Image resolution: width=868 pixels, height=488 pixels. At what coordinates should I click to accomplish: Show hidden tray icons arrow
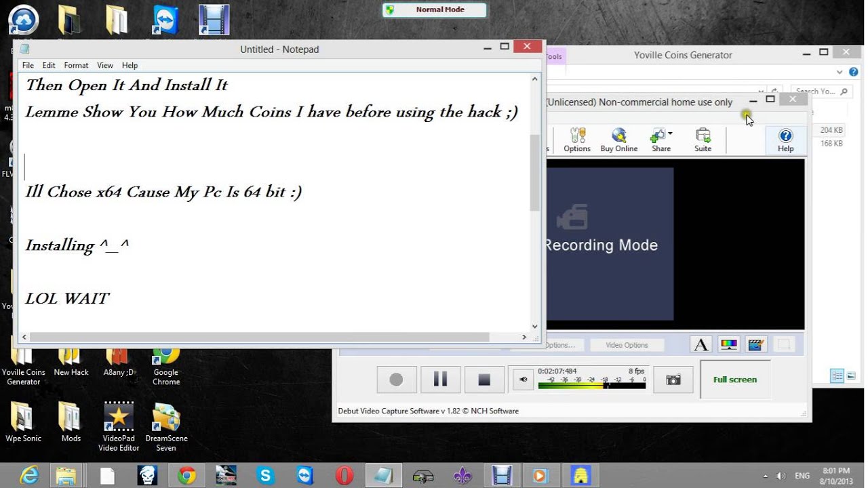(766, 476)
